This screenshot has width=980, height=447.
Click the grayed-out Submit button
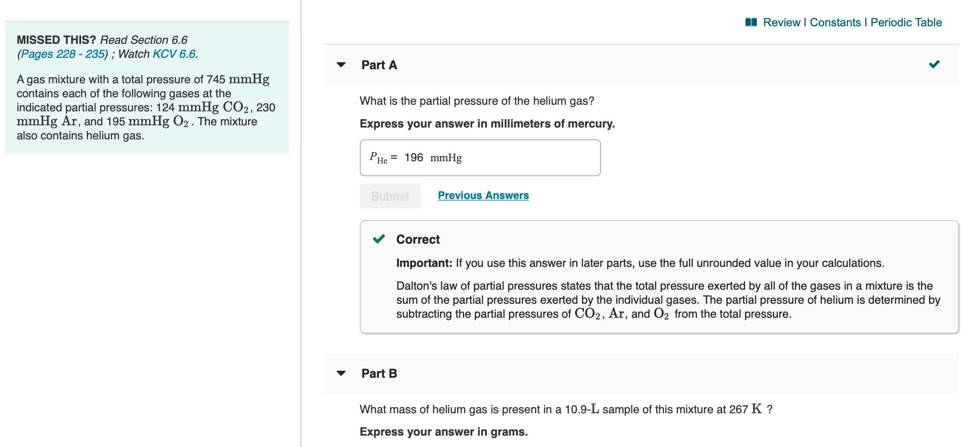[x=390, y=196]
